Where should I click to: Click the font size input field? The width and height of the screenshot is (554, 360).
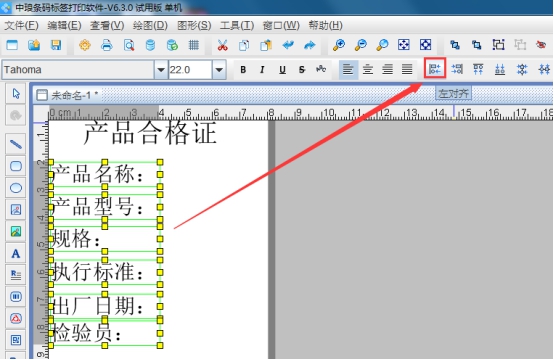[x=190, y=70]
